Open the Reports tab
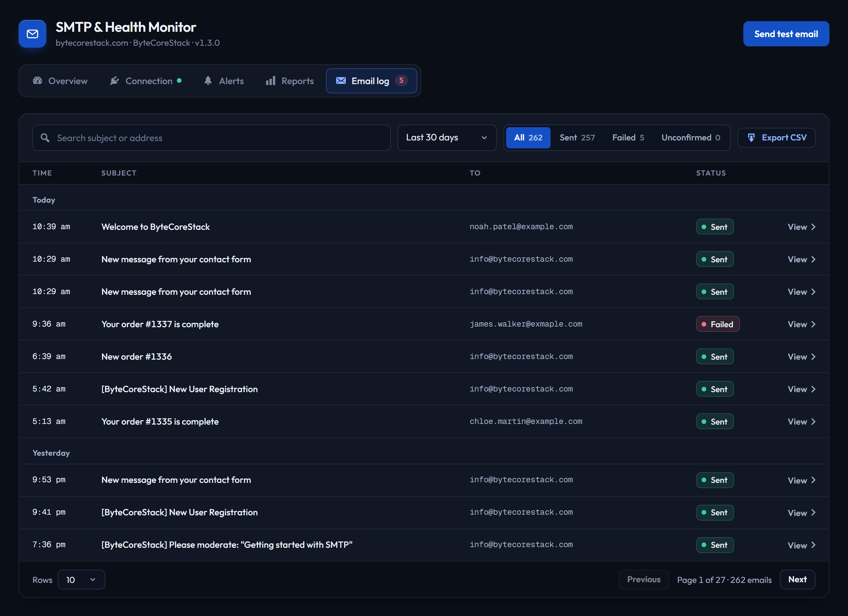Viewport: 848px width, 616px height. coord(290,81)
